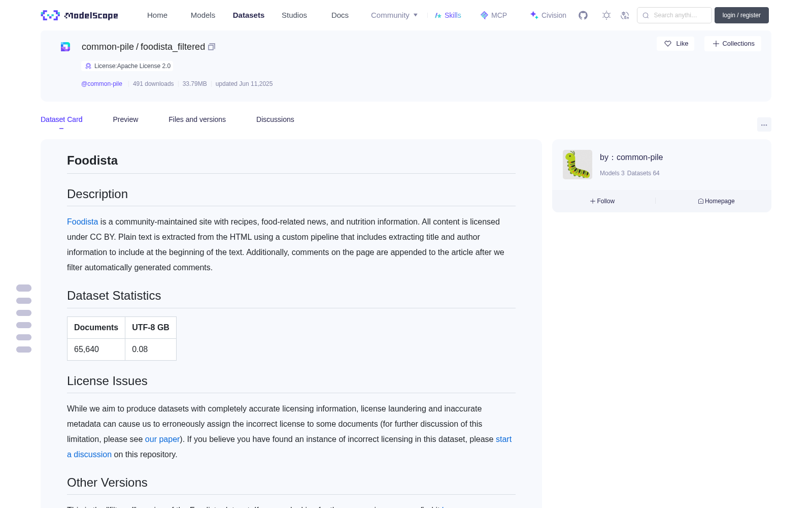Screen dimensions: 812x508
Task: Copy the dataset name foodista_filtered
Action: (x=212, y=47)
